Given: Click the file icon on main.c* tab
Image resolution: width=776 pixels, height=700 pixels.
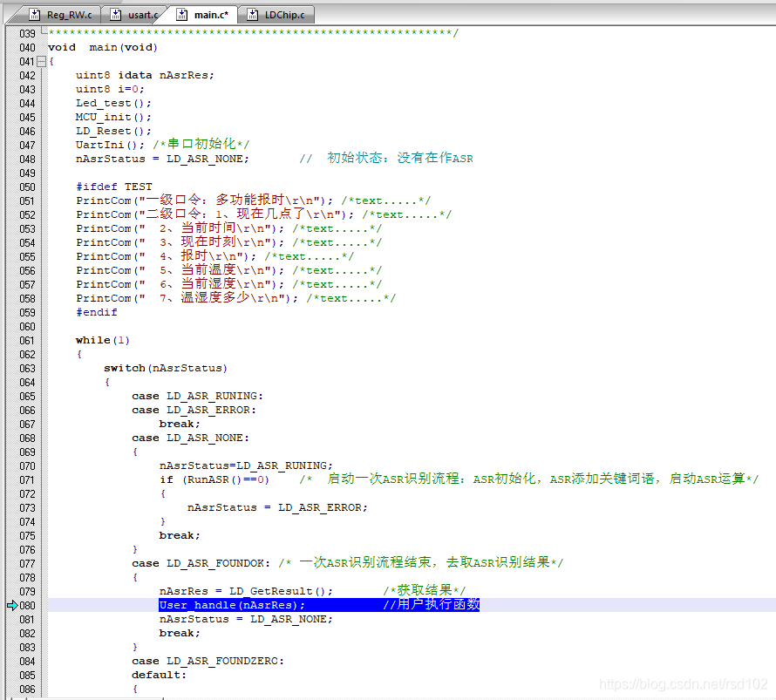Looking at the screenshot, I should click(x=181, y=15).
